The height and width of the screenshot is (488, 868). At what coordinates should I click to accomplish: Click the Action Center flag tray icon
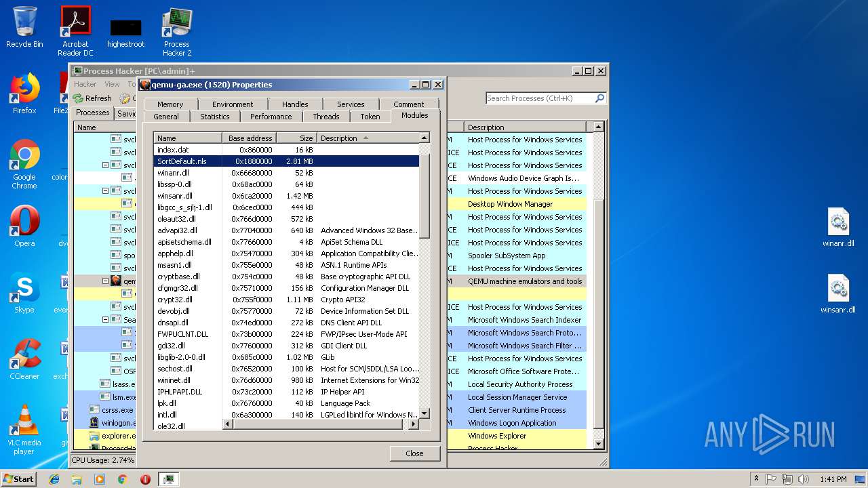tap(771, 479)
